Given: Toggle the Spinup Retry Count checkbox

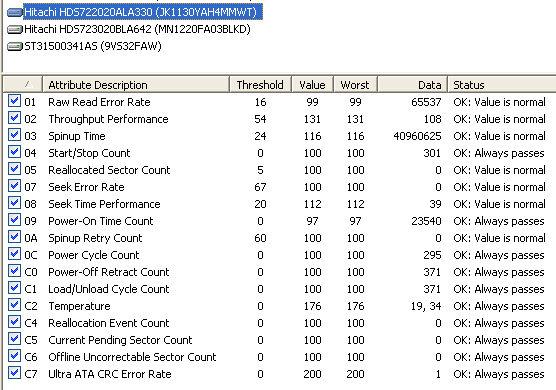Looking at the screenshot, I should tap(14, 237).
